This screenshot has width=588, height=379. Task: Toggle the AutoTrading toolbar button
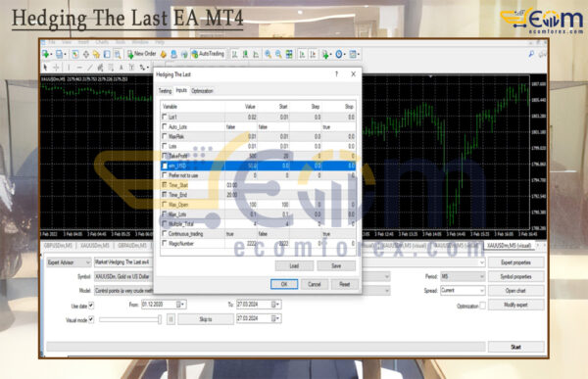208,54
